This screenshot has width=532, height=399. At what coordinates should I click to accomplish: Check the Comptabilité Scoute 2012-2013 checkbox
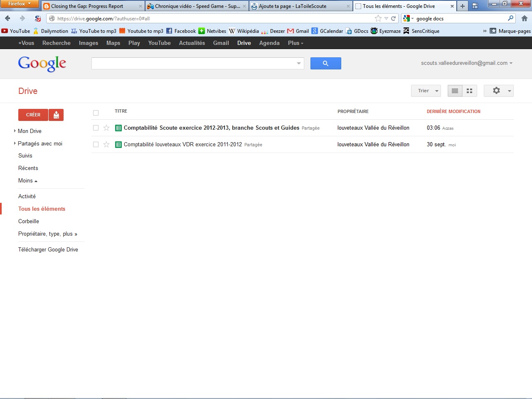pos(96,128)
